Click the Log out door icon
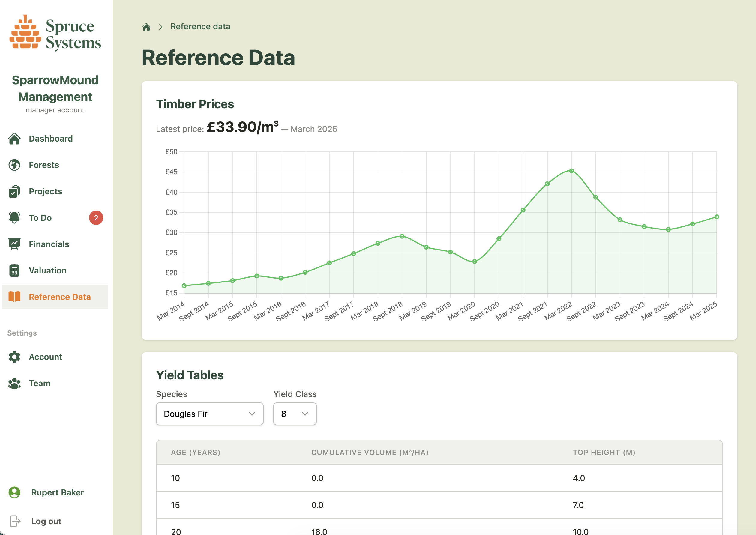 tap(15, 521)
